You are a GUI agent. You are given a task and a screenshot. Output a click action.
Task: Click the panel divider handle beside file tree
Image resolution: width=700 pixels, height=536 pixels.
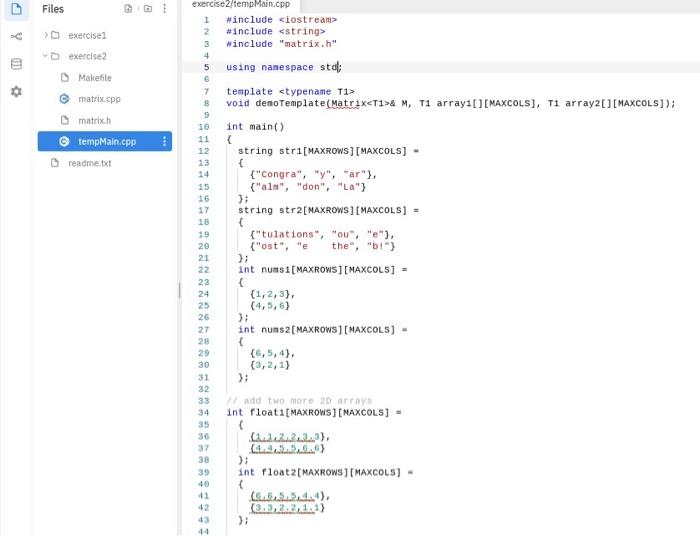[x=179, y=290]
